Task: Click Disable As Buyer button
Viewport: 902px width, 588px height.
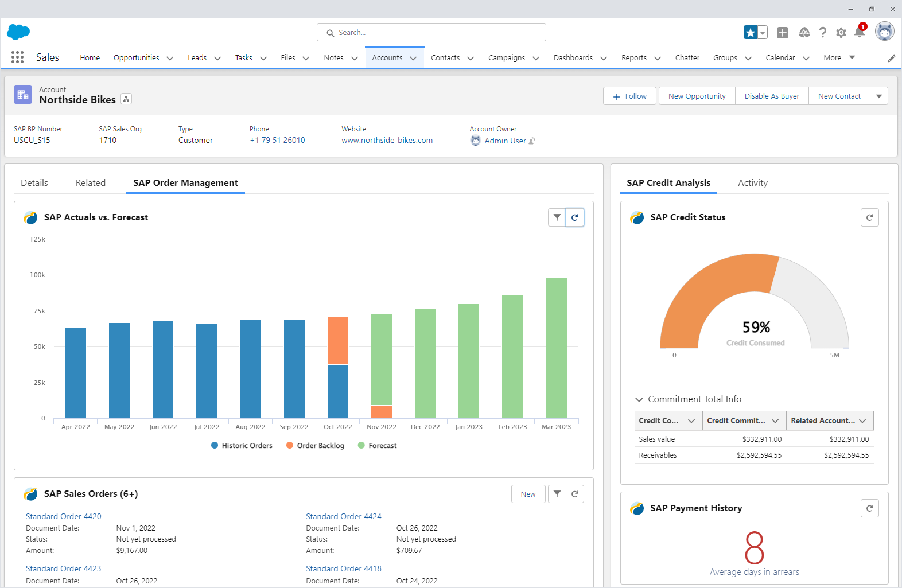Action: [x=772, y=96]
